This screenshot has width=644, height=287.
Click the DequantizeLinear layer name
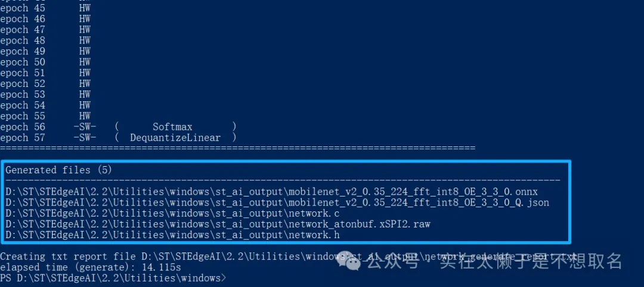tap(175, 138)
